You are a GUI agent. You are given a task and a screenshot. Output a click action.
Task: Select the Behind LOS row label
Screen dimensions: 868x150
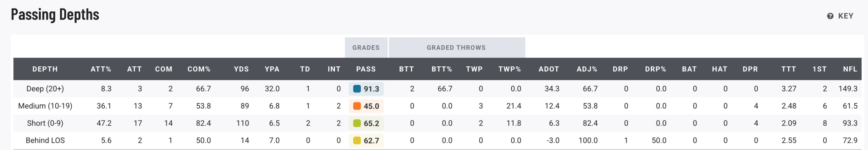point(45,141)
